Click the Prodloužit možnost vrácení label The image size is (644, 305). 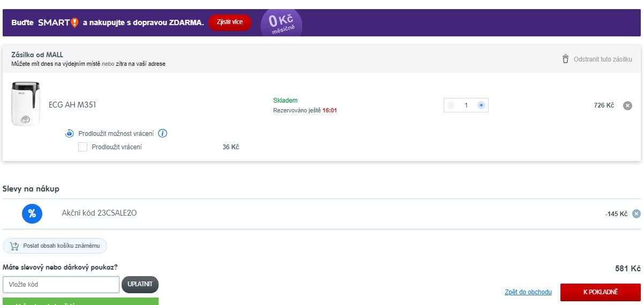click(116, 134)
